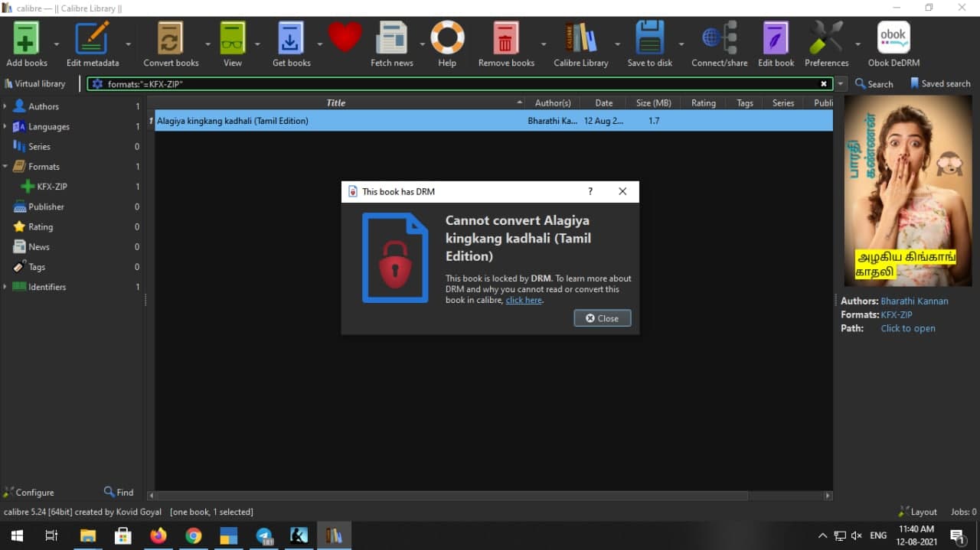Open the Save to disk dropdown arrow
This screenshot has height=550, width=980.
click(681, 44)
